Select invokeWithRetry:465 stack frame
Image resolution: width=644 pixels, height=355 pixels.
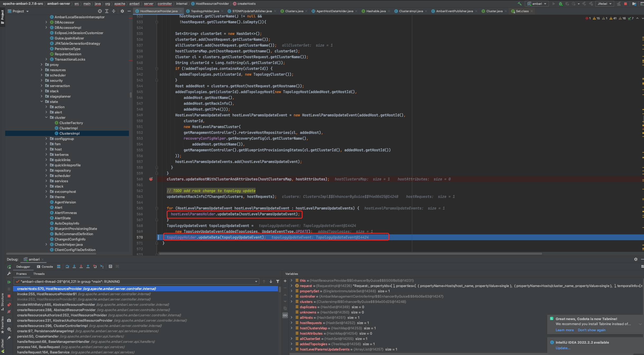tap(93, 304)
